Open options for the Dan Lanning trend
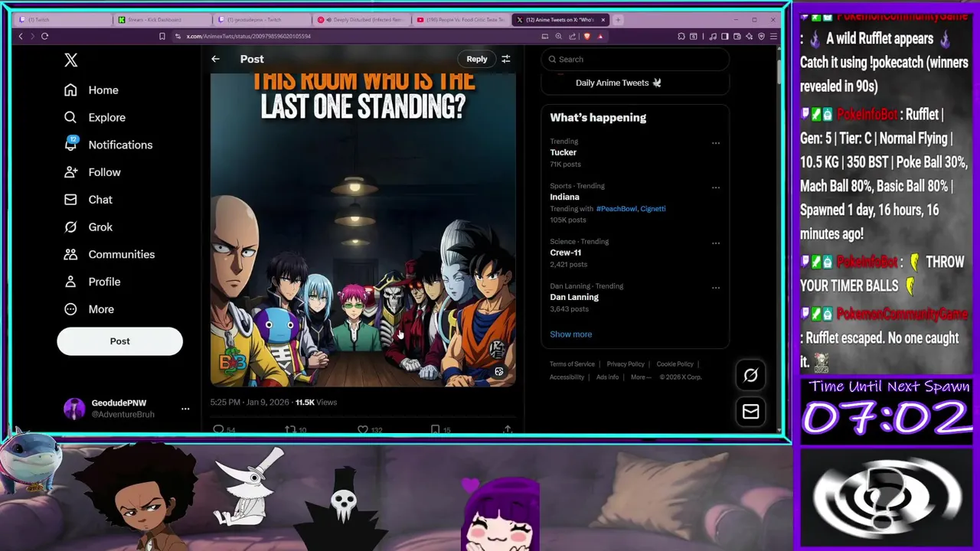The width and height of the screenshot is (980, 551). pos(716,288)
